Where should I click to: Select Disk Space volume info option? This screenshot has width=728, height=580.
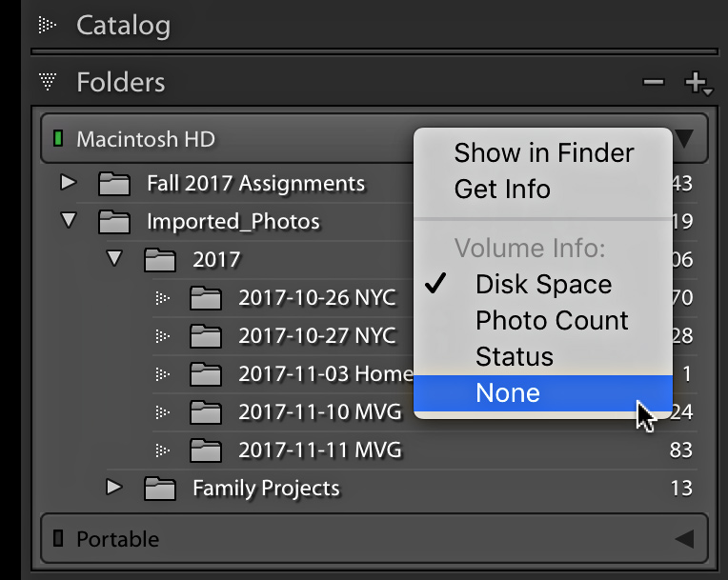[x=543, y=284]
